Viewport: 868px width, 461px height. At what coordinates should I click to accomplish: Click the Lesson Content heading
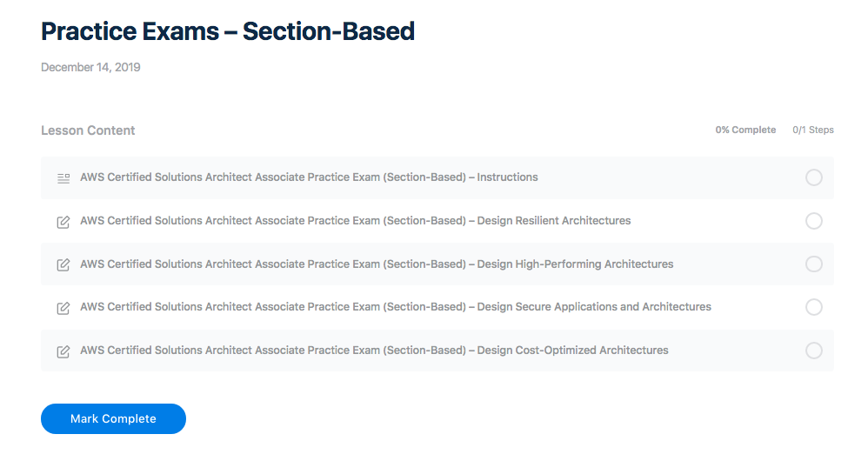tap(88, 130)
